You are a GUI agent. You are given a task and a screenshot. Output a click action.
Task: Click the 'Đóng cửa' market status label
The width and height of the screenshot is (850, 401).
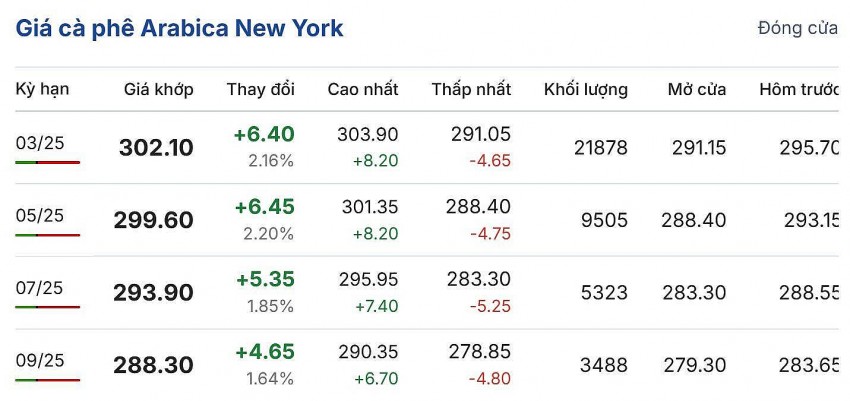click(797, 28)
